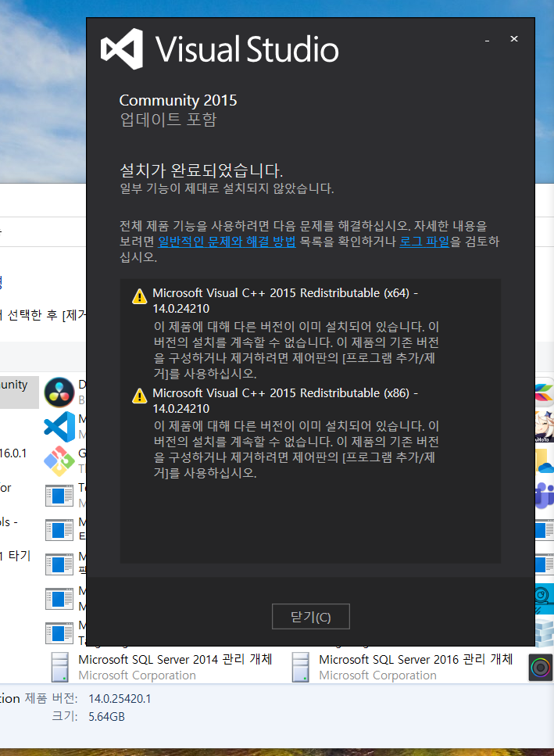
Task: Click the product version value 14.0.25420.1
Action: (120, 699)
